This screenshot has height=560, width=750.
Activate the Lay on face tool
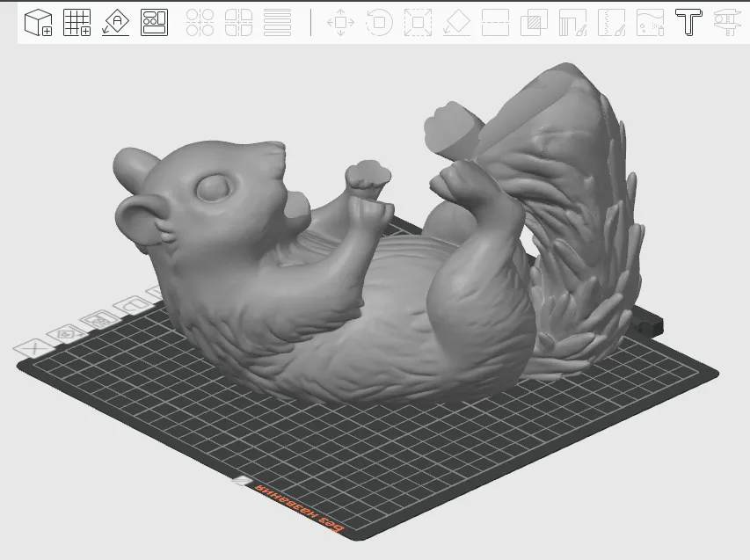pyautogui.click(x=456, y=23)
